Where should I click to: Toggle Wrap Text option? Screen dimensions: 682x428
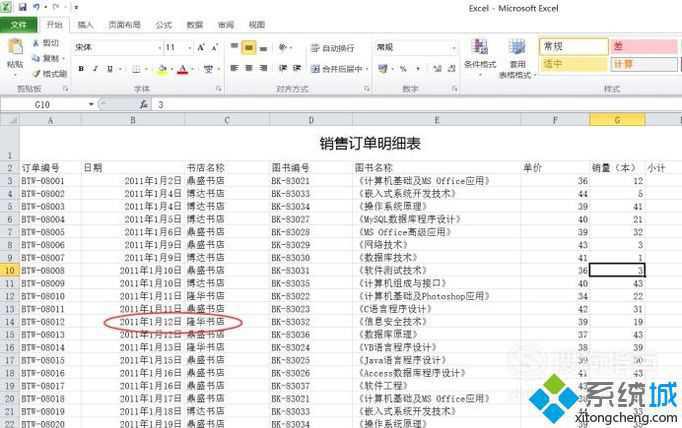(x=331, y=48)
